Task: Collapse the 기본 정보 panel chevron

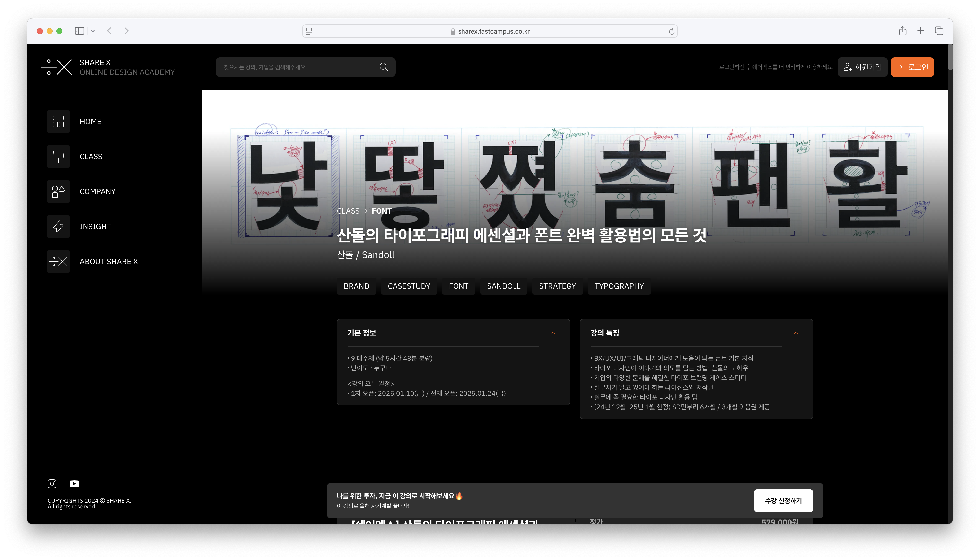Action: click(x=553, y=333)
